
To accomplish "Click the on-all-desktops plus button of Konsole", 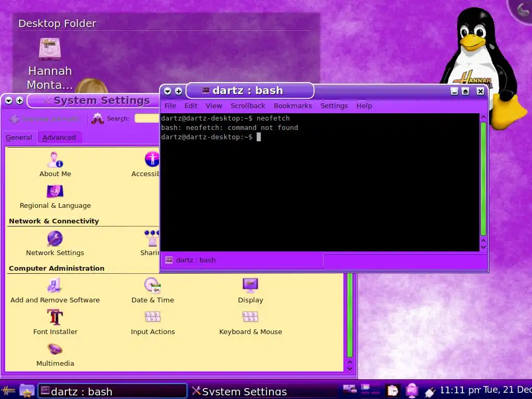I will [x=179, y=91].
